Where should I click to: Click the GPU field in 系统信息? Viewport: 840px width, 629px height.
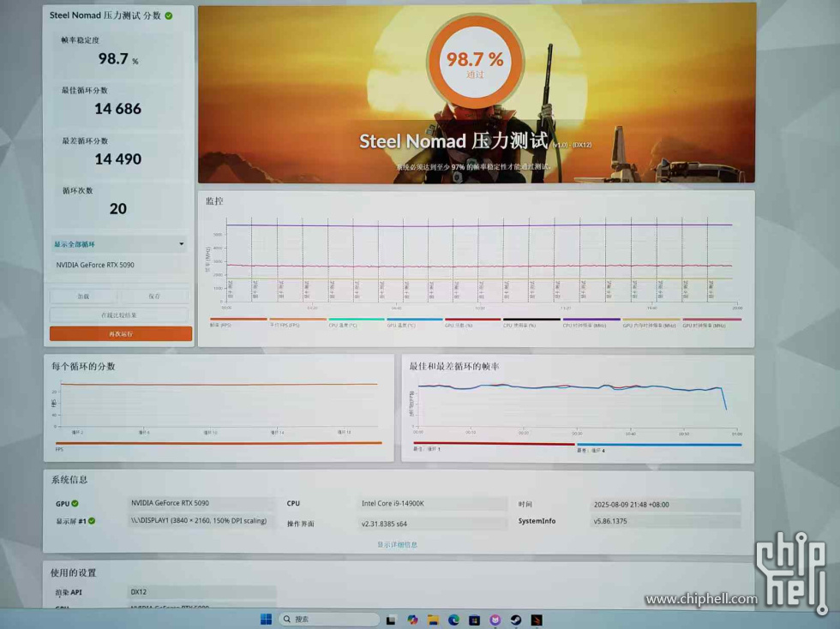[201, 503]
